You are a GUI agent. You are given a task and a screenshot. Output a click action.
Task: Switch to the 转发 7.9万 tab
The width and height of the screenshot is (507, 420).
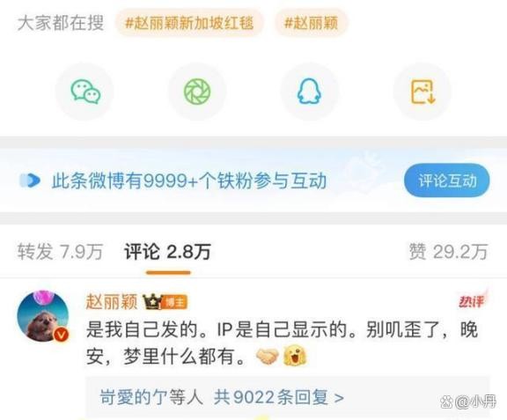tap(60, 252)
